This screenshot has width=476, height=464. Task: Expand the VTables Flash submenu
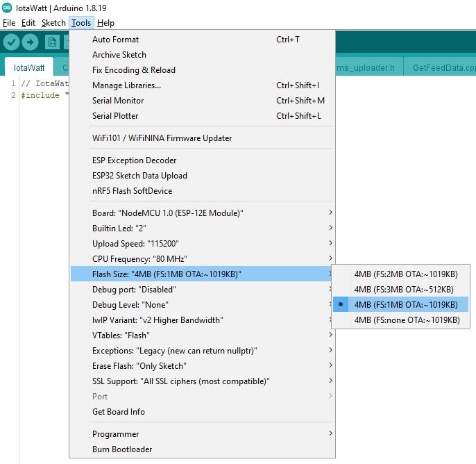pyautogui.click(x=203, y=335)
